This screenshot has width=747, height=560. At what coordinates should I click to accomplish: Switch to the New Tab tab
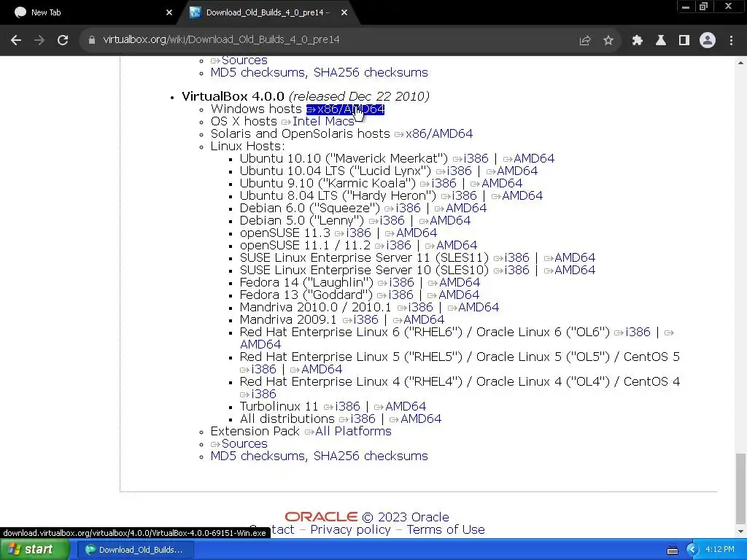tap(90, 12)
